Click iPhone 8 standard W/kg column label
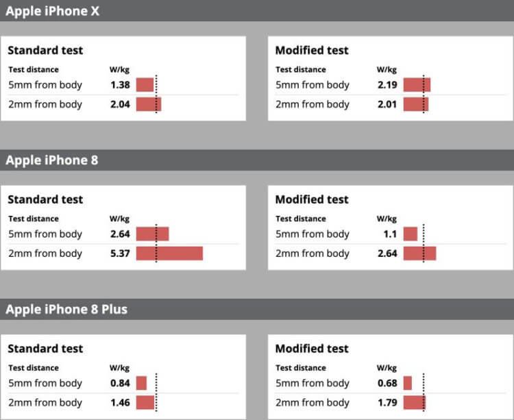Screen dimensions: 514x420 [x=119, y=219]
